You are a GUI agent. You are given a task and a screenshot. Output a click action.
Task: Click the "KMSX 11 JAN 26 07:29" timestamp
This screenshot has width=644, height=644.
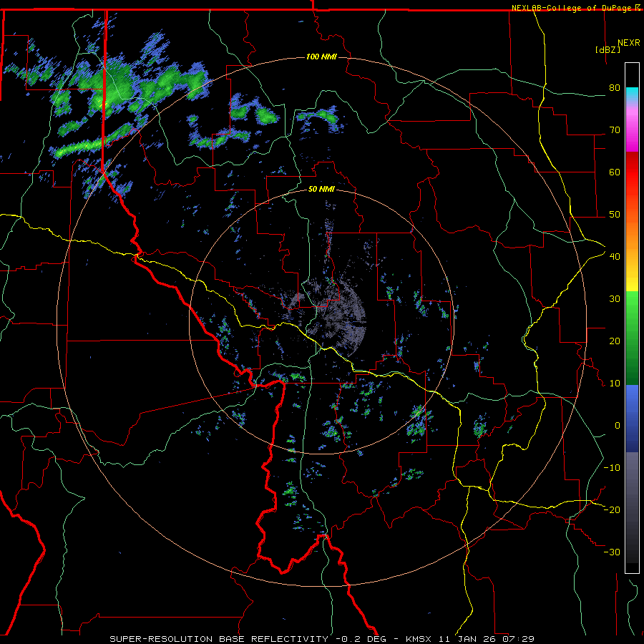click(x=470, y=639)
